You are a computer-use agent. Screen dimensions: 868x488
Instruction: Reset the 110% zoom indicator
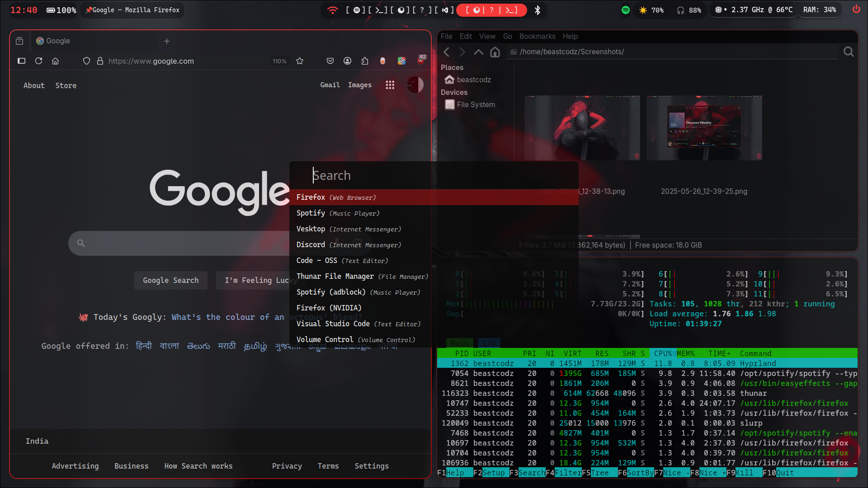click(279, 61)
